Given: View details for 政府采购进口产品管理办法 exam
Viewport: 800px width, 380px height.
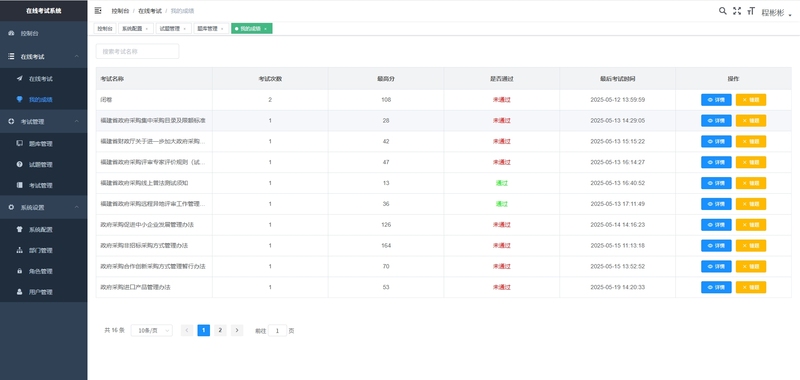Looking at the screenshot, I should pos(716,287).
